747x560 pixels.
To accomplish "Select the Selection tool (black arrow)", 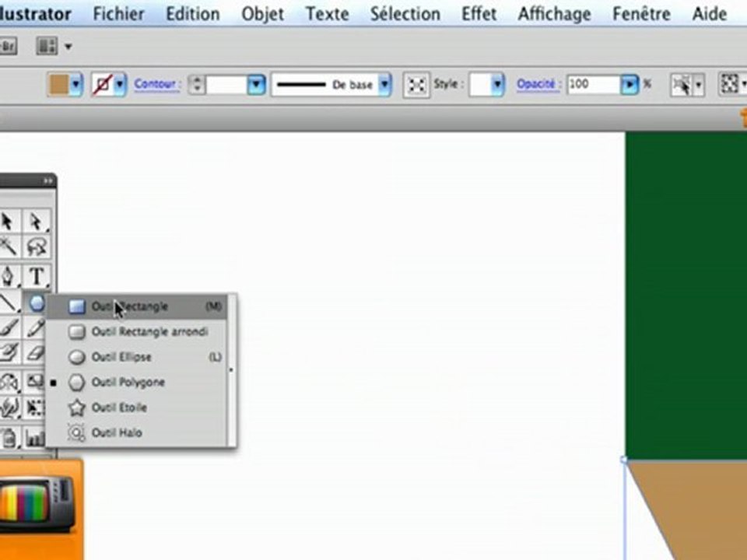I will click(x=8, y=222).
